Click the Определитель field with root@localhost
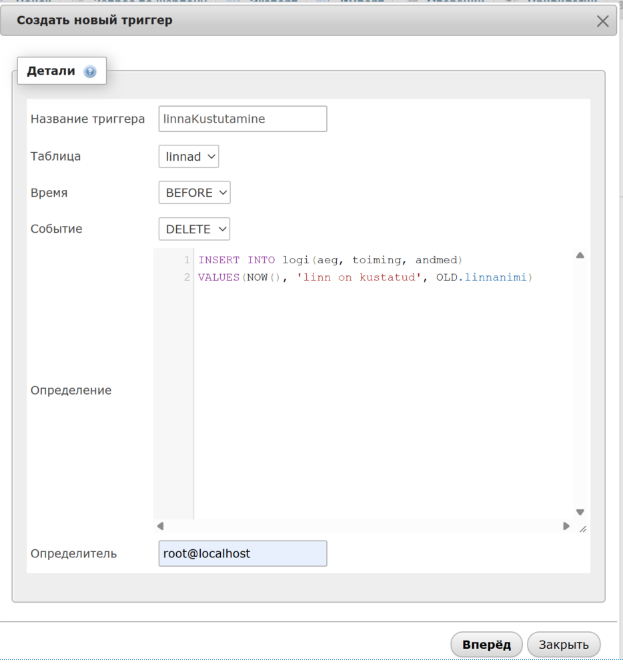 pyautogui.click(x=243, y=554)
